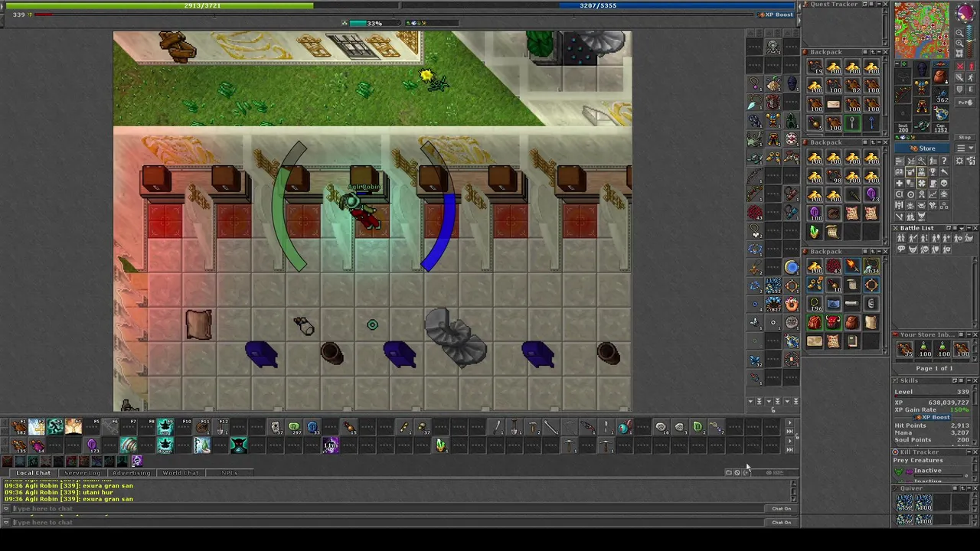Screen dimensions: 980x551
Task: Toggle first Battle List filter icon
Action: coord(901,238)
